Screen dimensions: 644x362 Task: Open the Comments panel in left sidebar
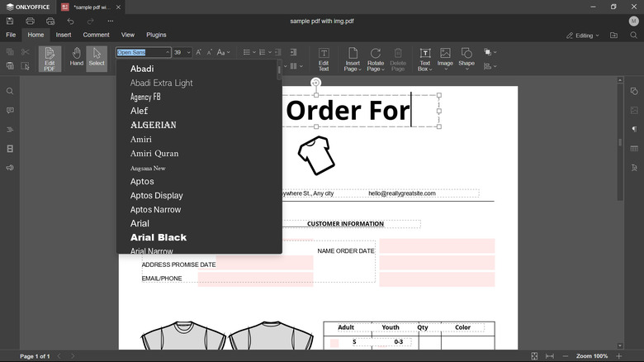pos(10,111)
